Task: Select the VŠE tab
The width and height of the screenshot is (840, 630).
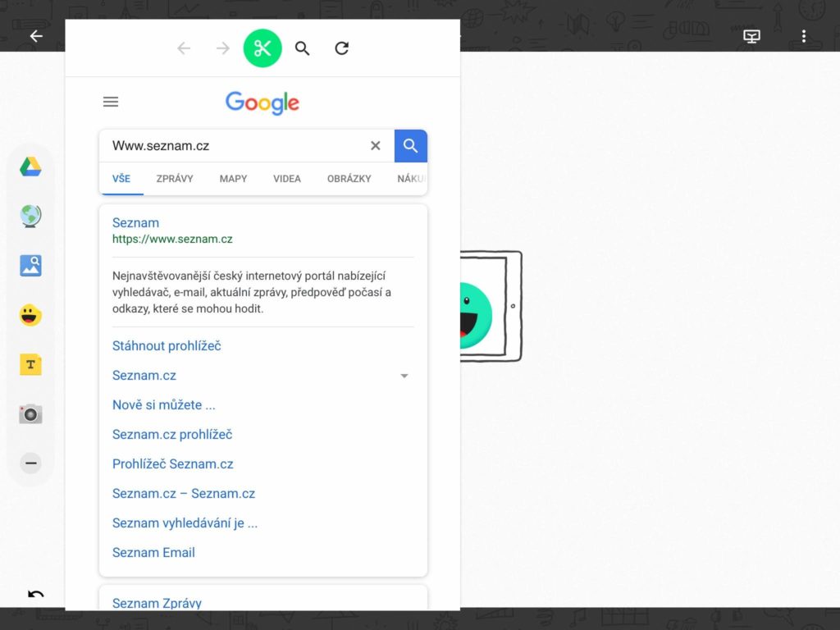Action: pyautogui.click(x=121, y=178)
